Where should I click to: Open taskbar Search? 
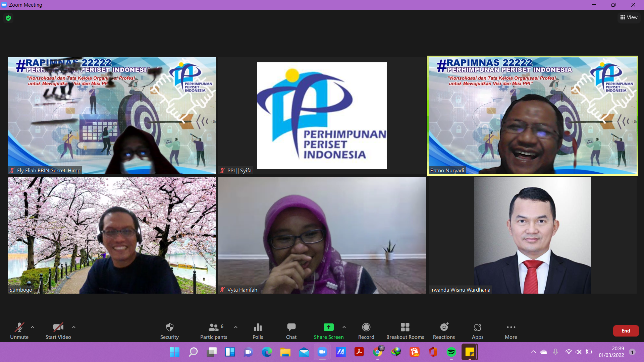193,352
